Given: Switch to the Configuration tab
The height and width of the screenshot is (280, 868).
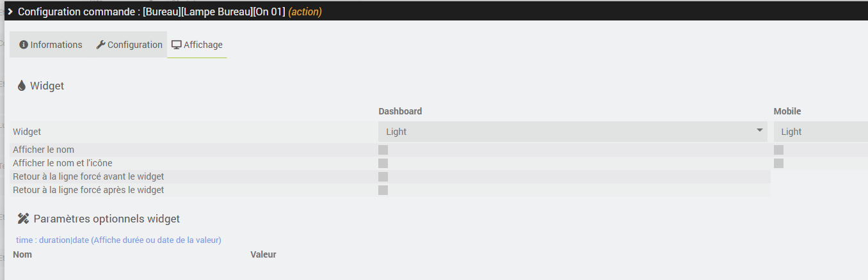Looking at the screenshot, I should click(x=129, y=45).
